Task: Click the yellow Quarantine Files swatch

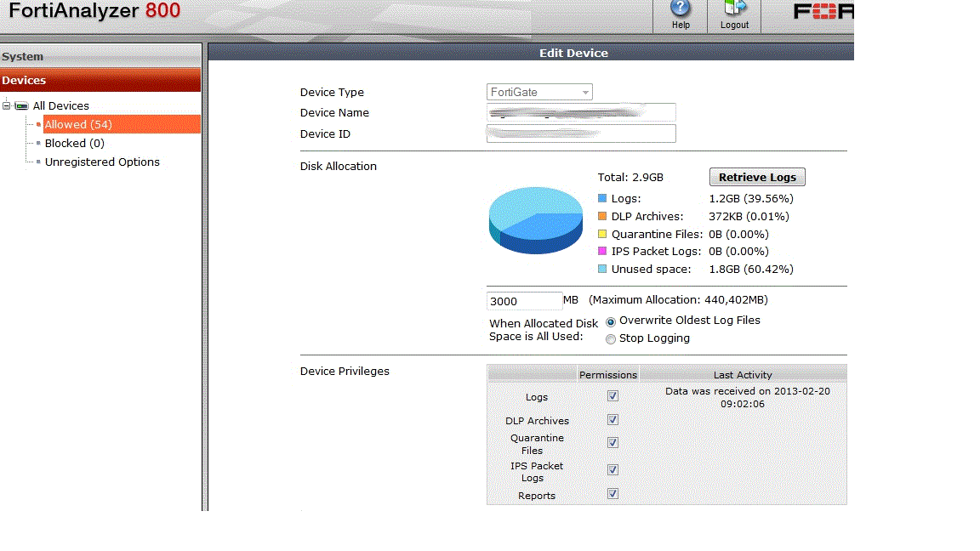Action: coord(602,234)
